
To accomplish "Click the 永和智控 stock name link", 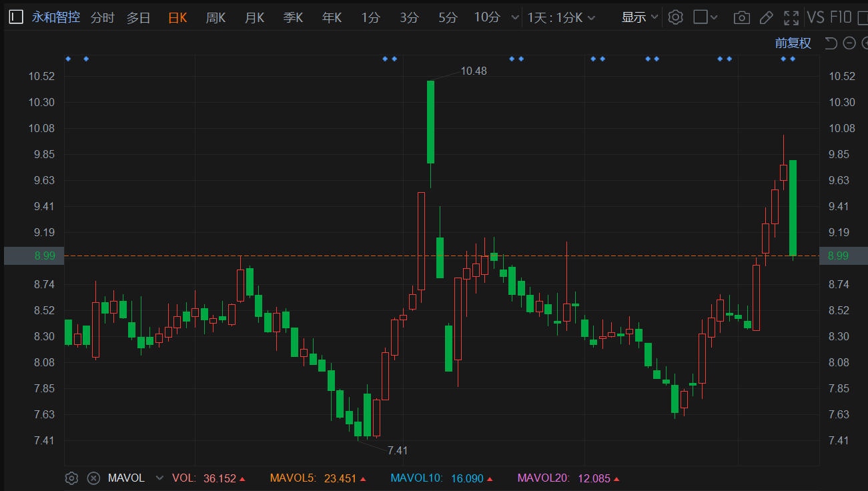I will coord(56,17).
